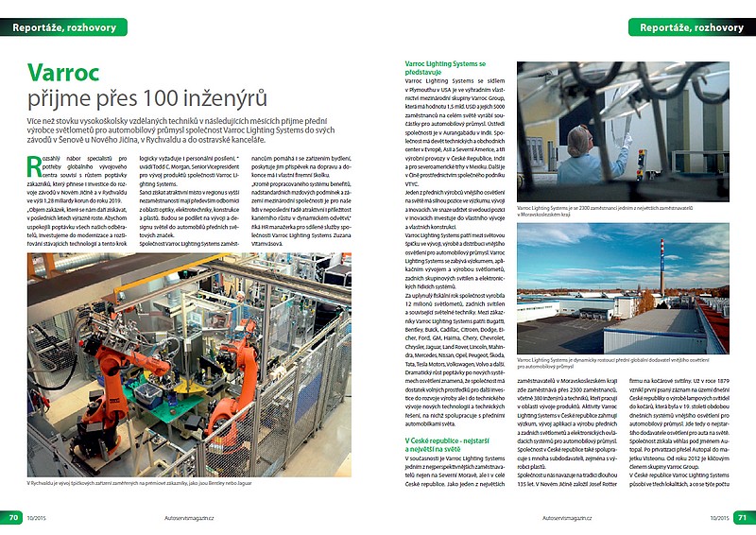Click the text 'uvádí Todd C. Morgan, Senior Vicepresident'
Viewport: 756px width, 535px height.
[x=189, y=166]
